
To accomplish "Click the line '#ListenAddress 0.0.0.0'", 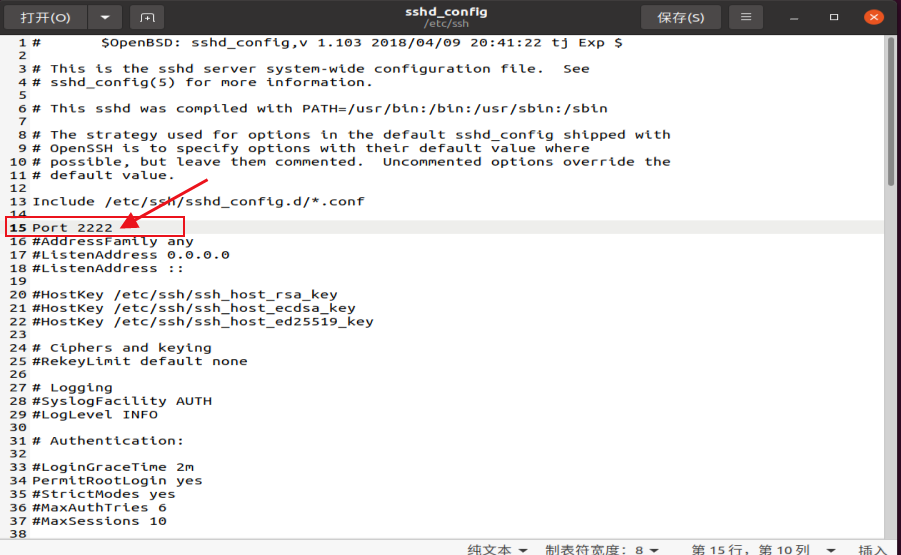I will [131, 255].
